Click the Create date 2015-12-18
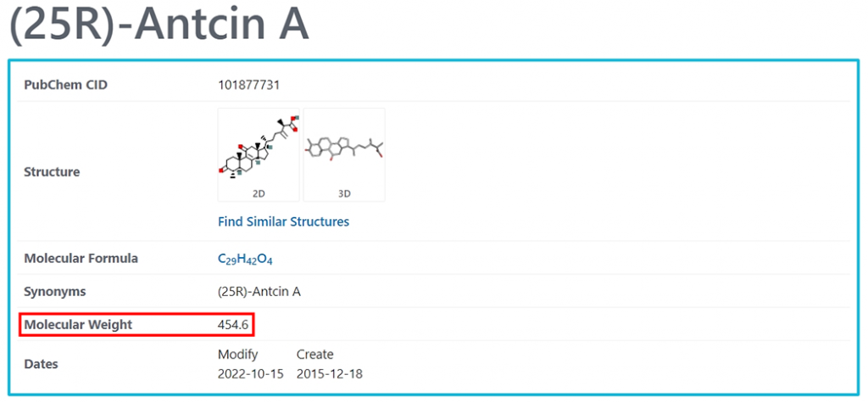Screen dimensions: 868x403 [x=330, y=374]
